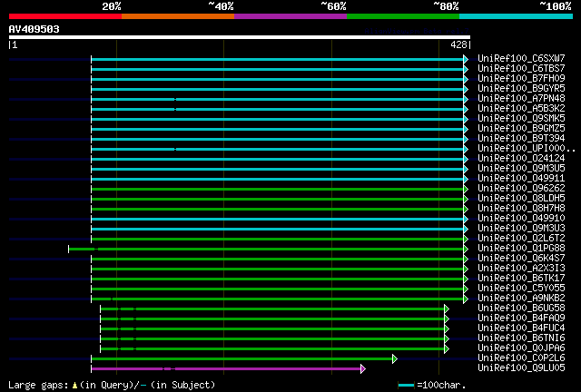Click the AV409503 query name
The image size is (581, 392).
[x=34, y=29]
